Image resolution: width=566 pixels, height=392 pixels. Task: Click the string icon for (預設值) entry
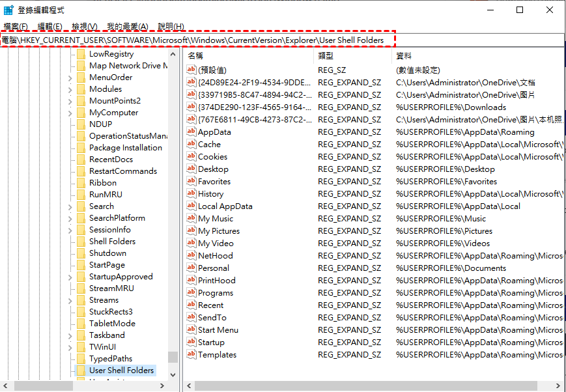pyautogui.click(x=191, y=70)
